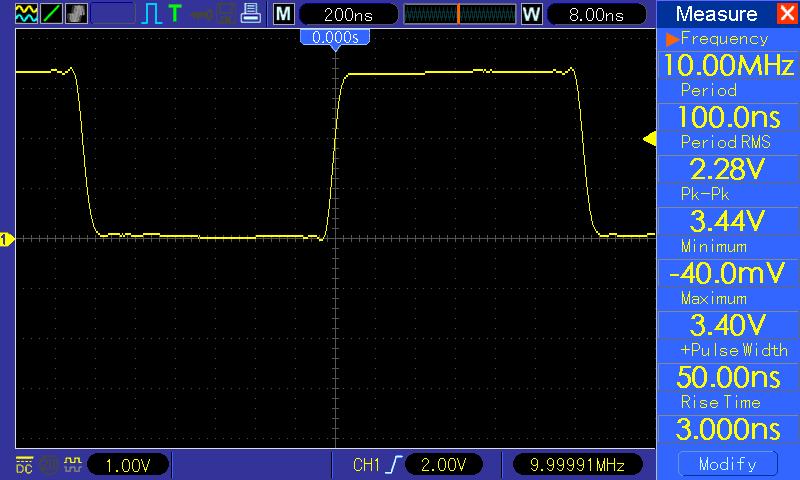The image size is (800, 480).
Task: Click the yellow trigger level arrow marker
Action: 649,139
